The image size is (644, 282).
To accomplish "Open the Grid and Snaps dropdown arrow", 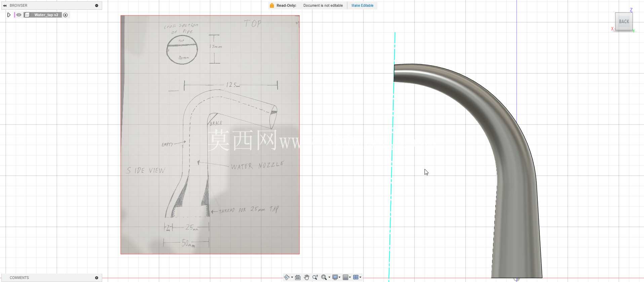I will click(x=350, y=277).
